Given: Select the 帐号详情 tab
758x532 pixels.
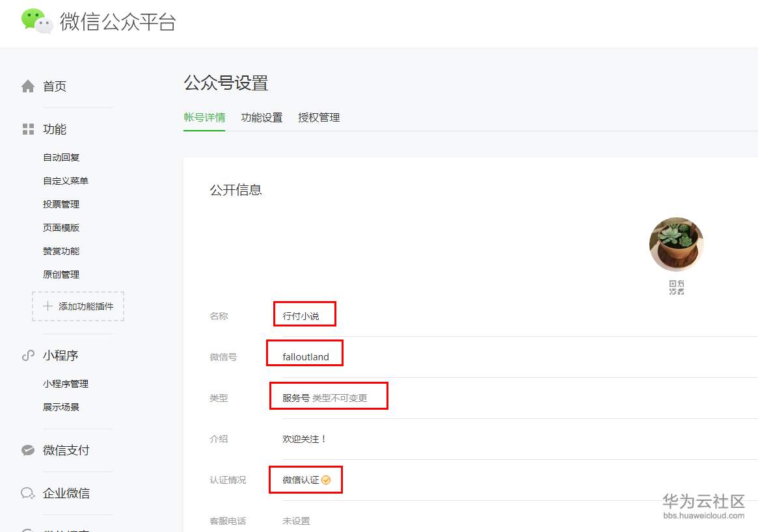Looking at the screenshot, I should 204,118.
